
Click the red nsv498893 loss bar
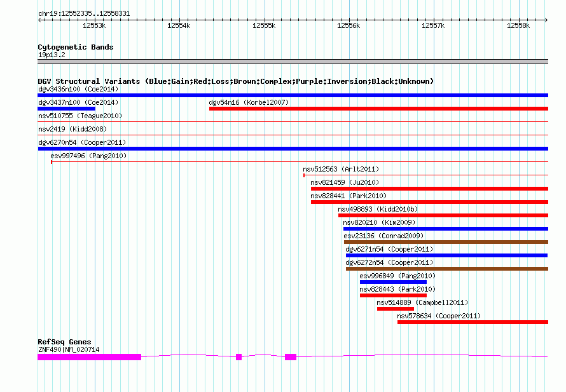(443, 215)
